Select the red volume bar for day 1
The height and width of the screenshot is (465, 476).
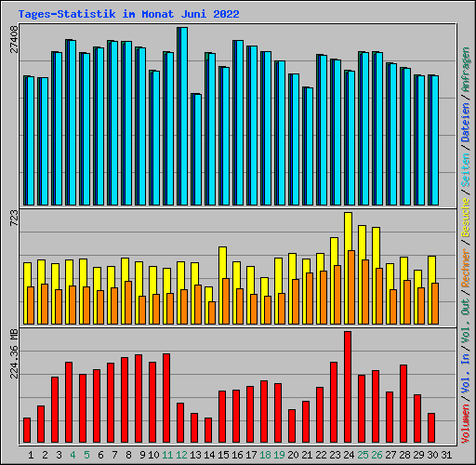(27, 430)
